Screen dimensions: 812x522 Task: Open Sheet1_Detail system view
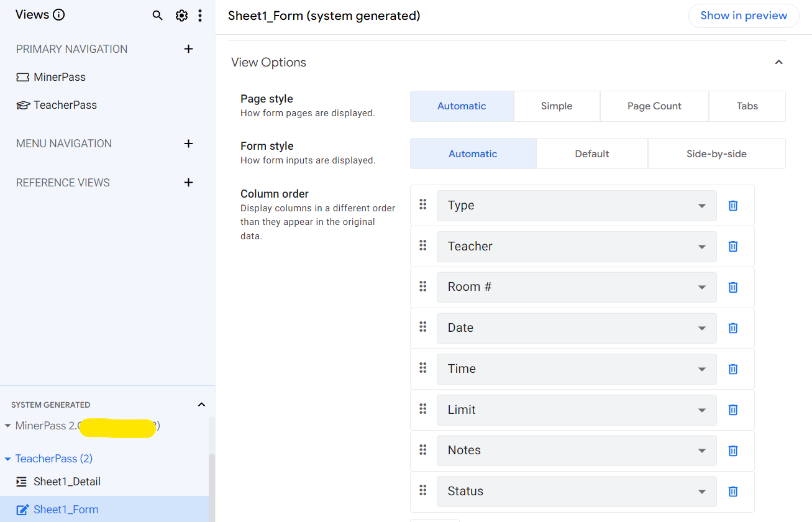point(66,482)
